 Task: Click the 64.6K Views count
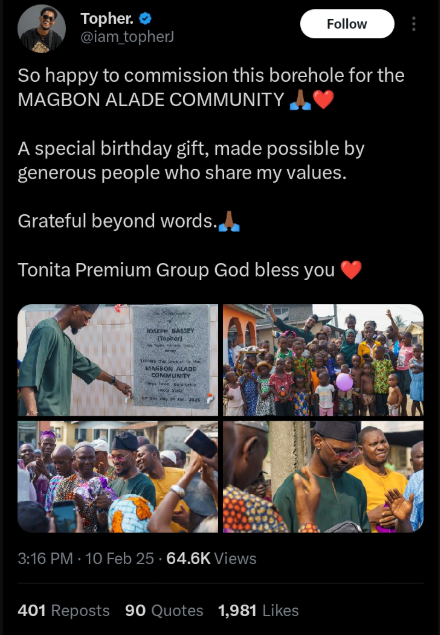[x=211, y=558]
